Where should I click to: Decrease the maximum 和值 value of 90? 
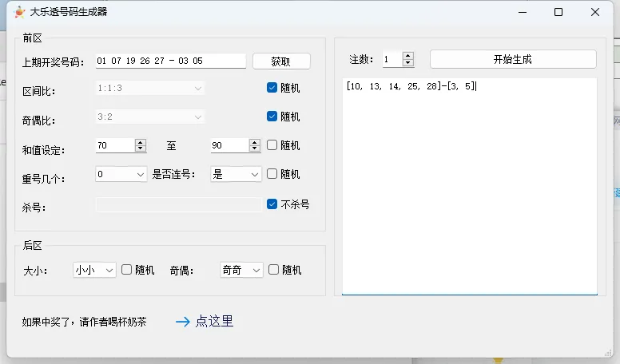255,149
